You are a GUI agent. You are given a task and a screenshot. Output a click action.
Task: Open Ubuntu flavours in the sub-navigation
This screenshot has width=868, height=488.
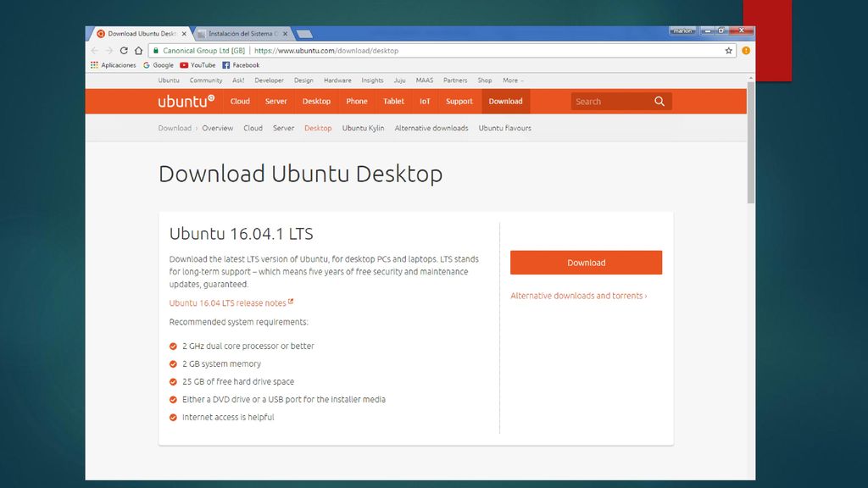click(x=505, y=128)
